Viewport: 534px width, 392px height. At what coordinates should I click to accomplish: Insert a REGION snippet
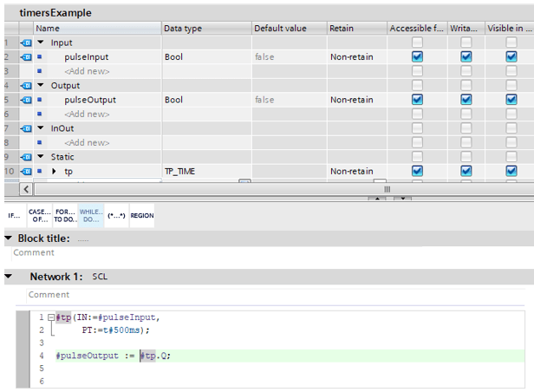[x=142, y=216]
